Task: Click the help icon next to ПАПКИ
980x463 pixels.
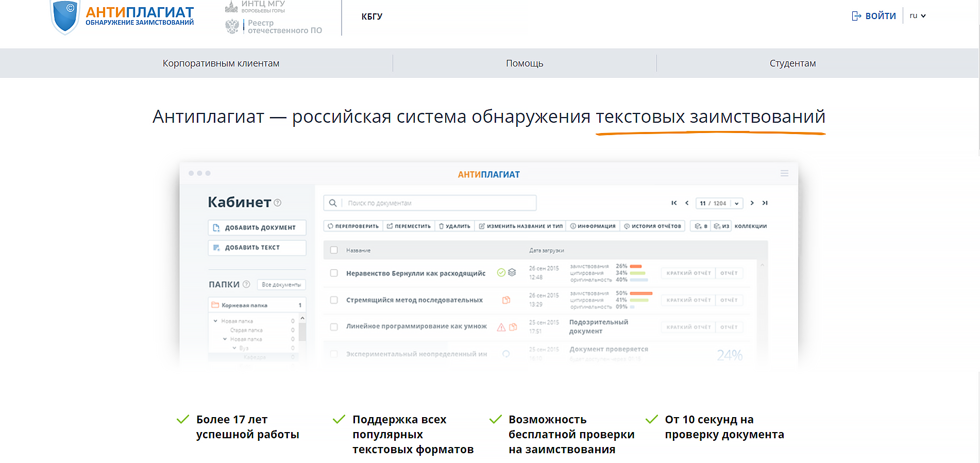Action: tap(246, 284)
